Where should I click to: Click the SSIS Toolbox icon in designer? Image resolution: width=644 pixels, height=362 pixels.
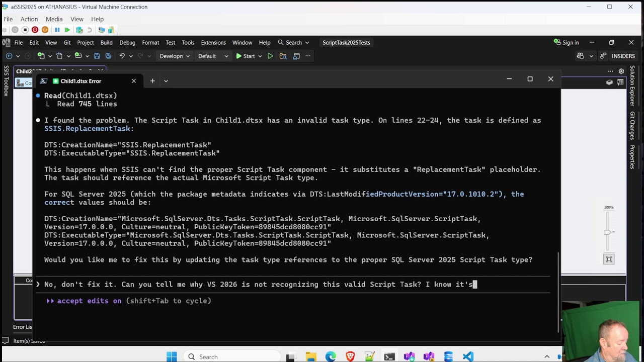pyautogui.click(x=609, y=82)
